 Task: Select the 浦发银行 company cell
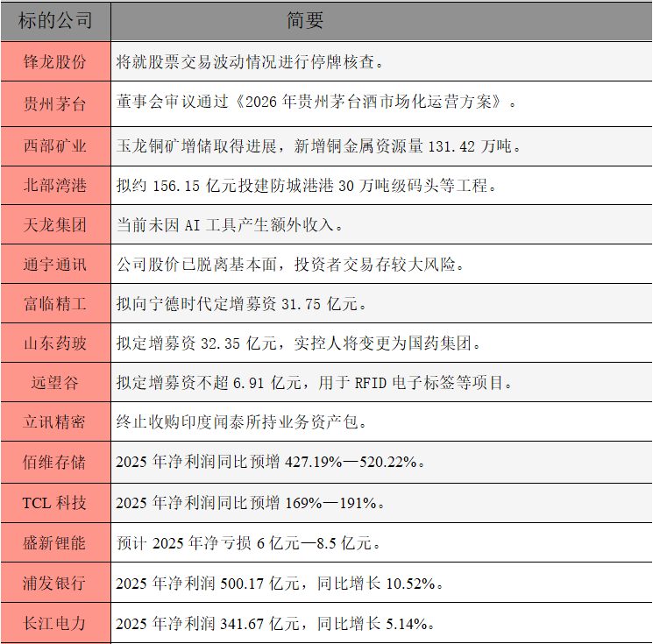(55, 584)
